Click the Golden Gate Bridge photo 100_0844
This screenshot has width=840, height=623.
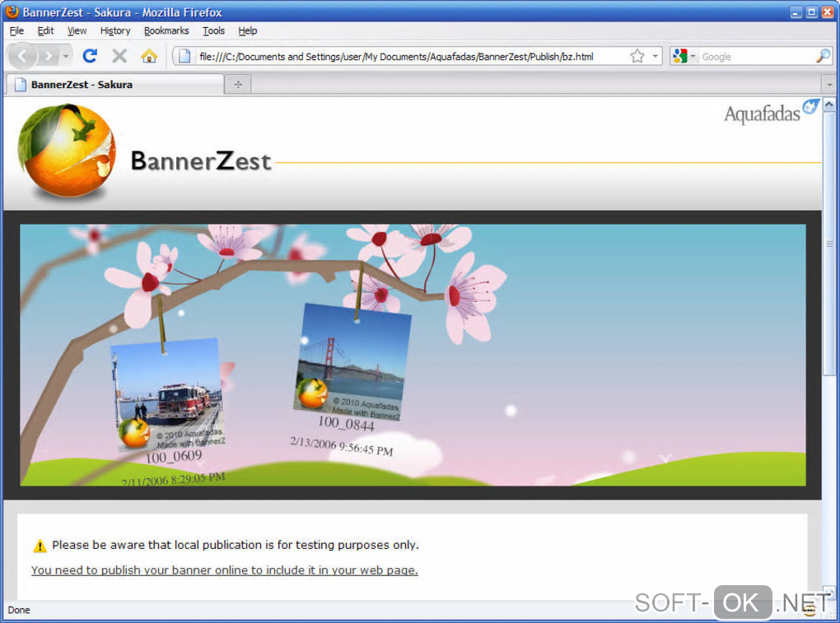pos(353,362)
